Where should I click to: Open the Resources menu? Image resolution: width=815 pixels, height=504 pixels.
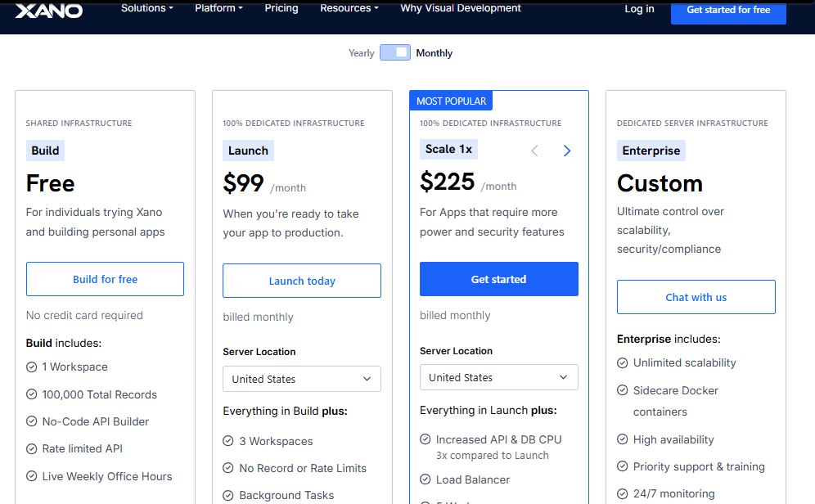(349, 8)
